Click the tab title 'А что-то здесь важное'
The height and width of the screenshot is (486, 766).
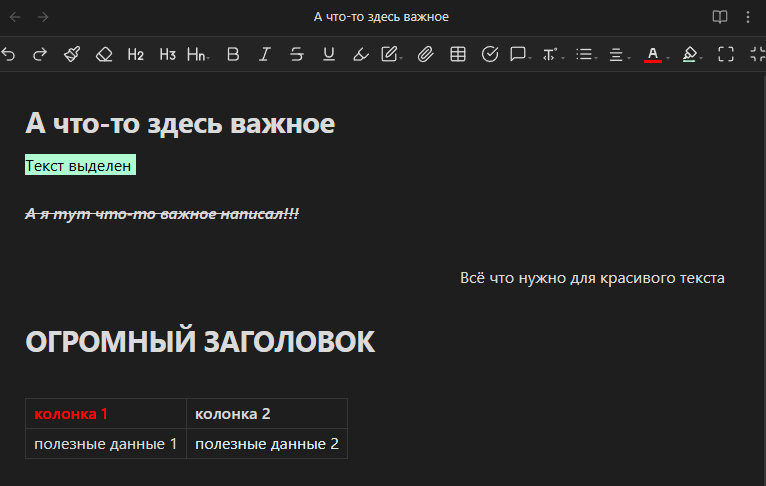[x=381, y=17]
